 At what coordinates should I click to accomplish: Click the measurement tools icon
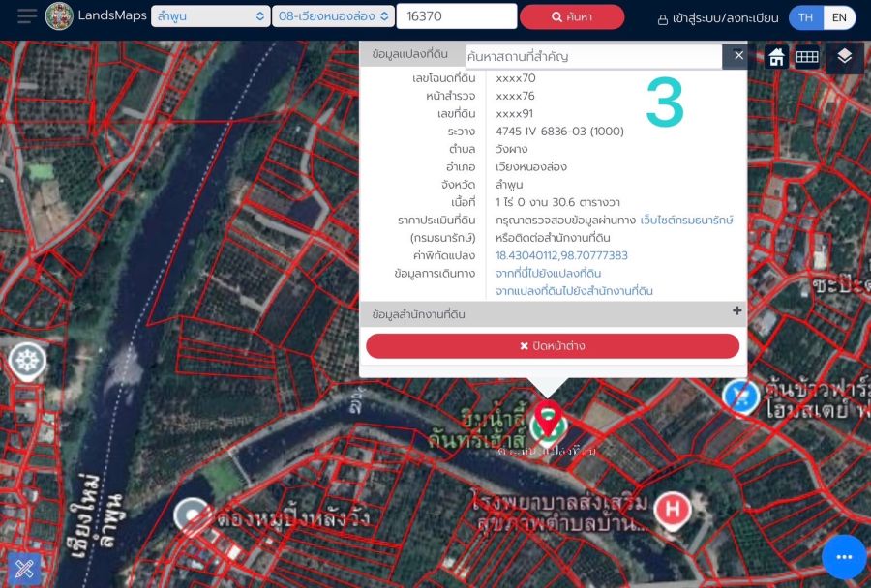point(24,570)
